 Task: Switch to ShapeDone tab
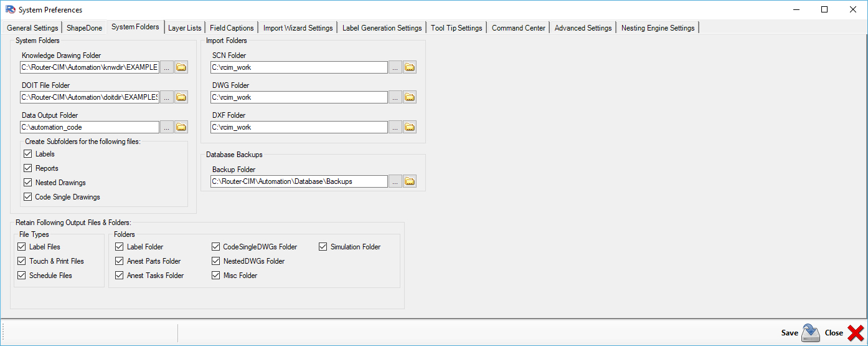pos(84,28)
